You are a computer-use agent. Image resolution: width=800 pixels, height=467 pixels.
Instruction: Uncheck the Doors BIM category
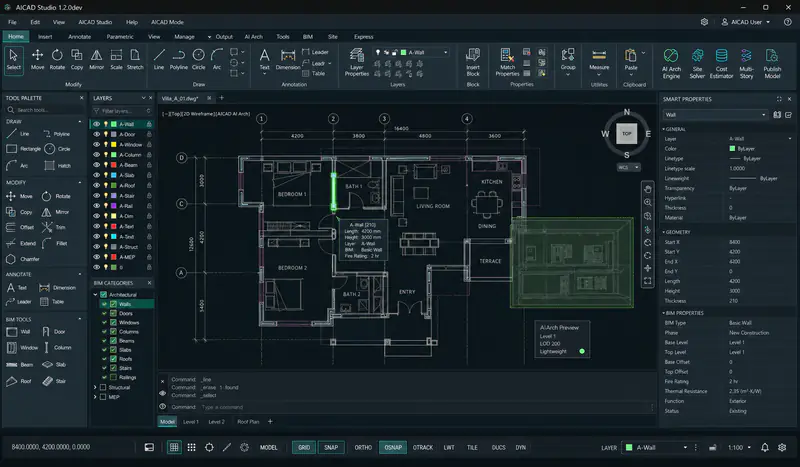pyautogui.click(x=113, y=313)
